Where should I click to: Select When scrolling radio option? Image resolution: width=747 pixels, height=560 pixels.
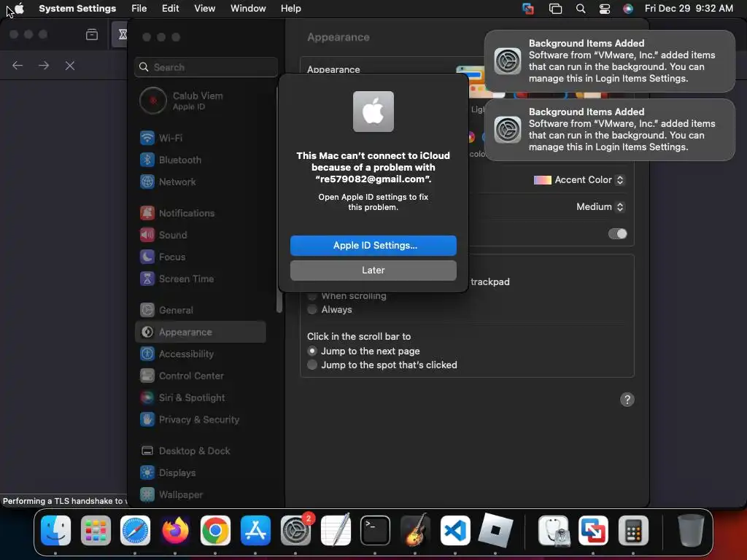point(312,296)
